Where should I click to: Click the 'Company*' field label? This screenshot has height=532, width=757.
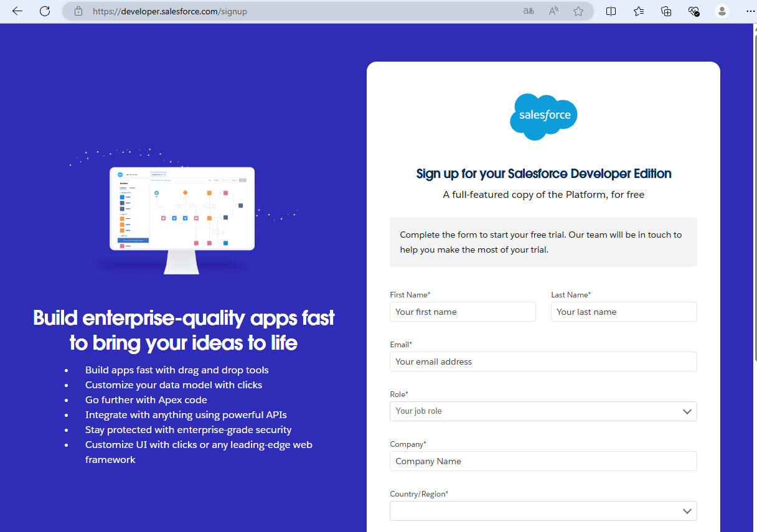coord(408,444)
